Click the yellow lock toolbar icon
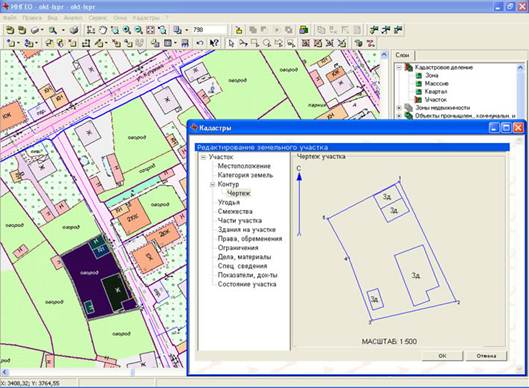The width and height of the screenshot is (529, 388). [239, 30]
